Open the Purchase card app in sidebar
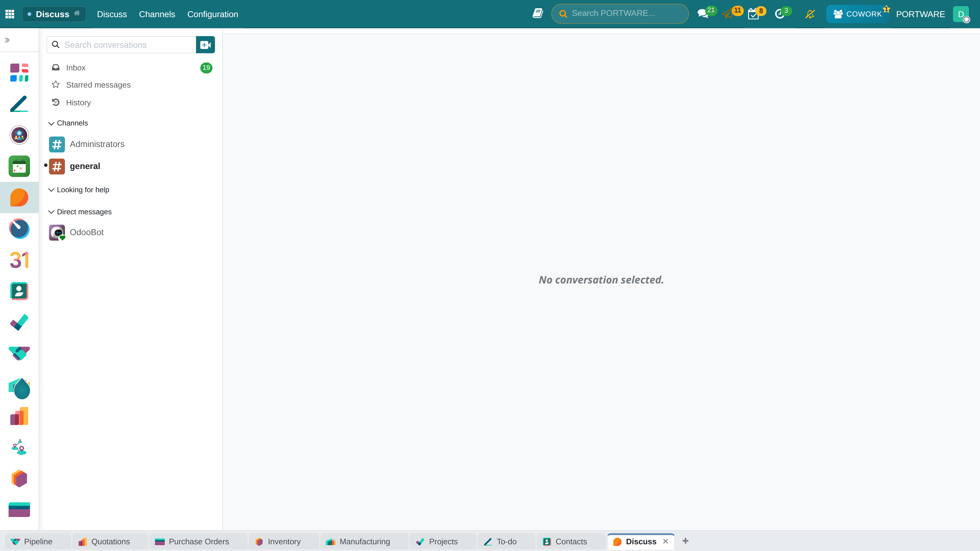The image size is (980, 551). coord(19,510)
